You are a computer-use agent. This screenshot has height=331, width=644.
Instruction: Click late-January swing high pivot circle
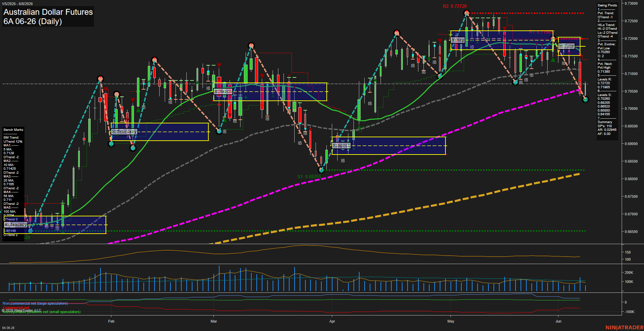[100, 79]
